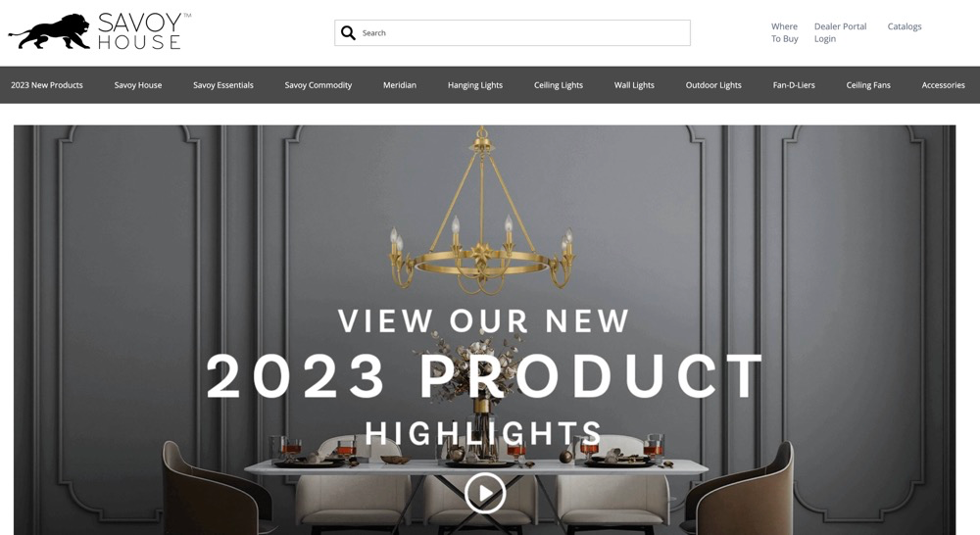Image resolution: width=980 pixels, height=535 pixels.
Task: Open the Outdoor Lights menu
Action: [713, 85]
